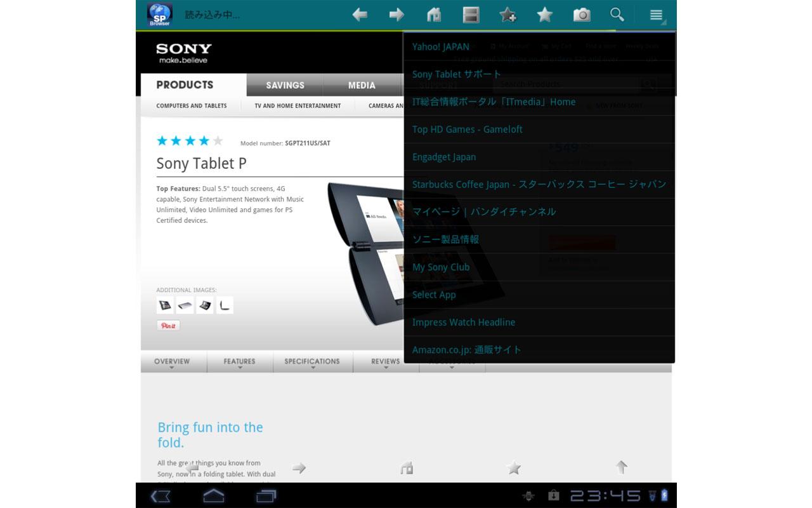Open the マイページ | バンダイチャンネル bookmark
The image size is (812, 508).
click(539, 211)
